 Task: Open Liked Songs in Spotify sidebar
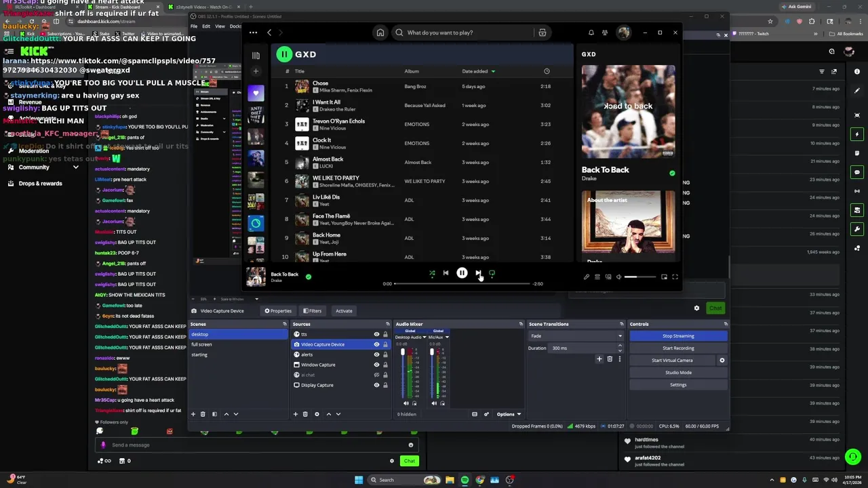[256, 93]
